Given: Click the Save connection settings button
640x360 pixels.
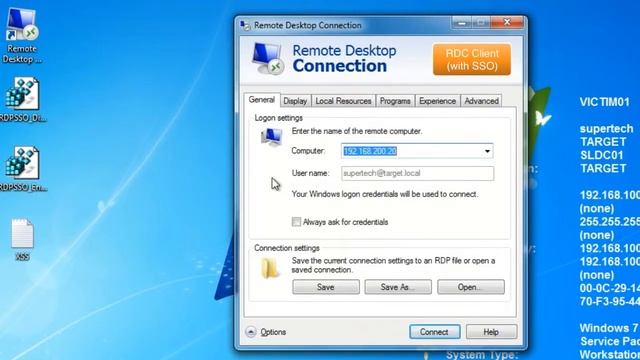Looking at the screenshot, I should point(326,287).
